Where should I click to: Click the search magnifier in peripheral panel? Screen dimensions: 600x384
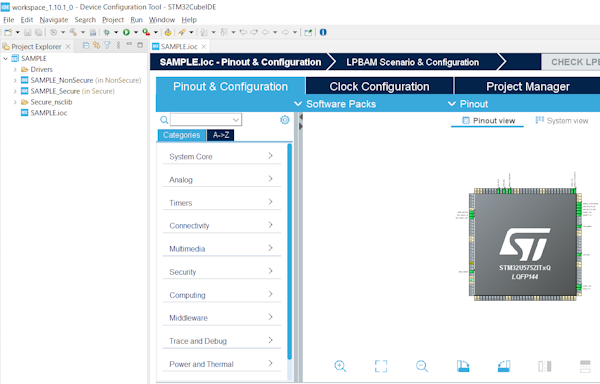(164, 120)
